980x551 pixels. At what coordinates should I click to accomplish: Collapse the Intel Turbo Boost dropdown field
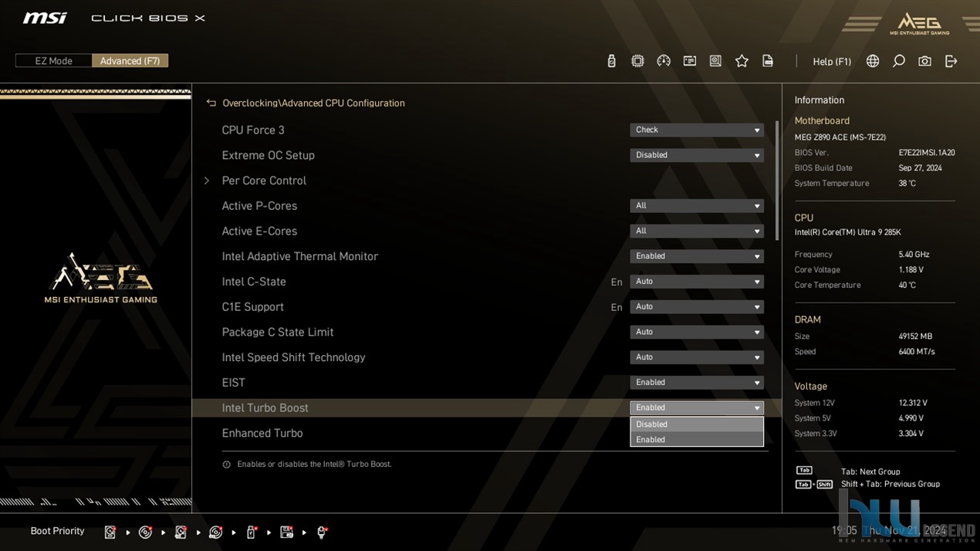coord(697,408)
